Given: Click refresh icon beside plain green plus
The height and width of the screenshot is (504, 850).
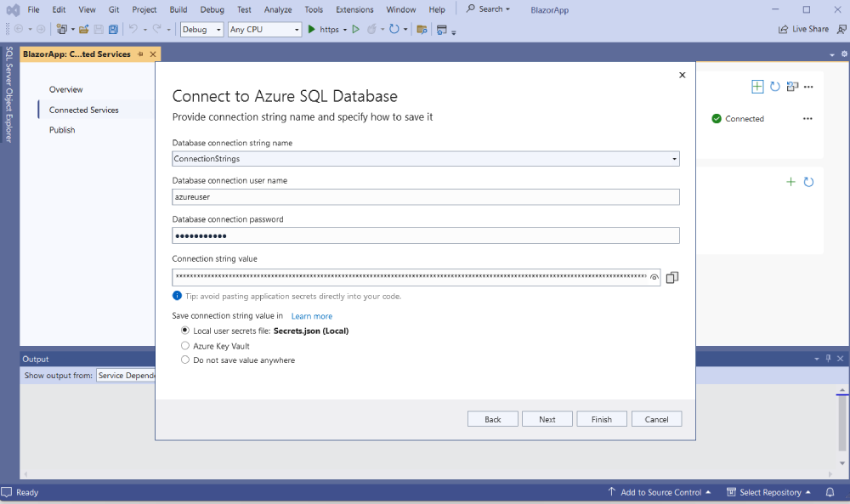Looking at the screenshot, I should pos(809,182).
